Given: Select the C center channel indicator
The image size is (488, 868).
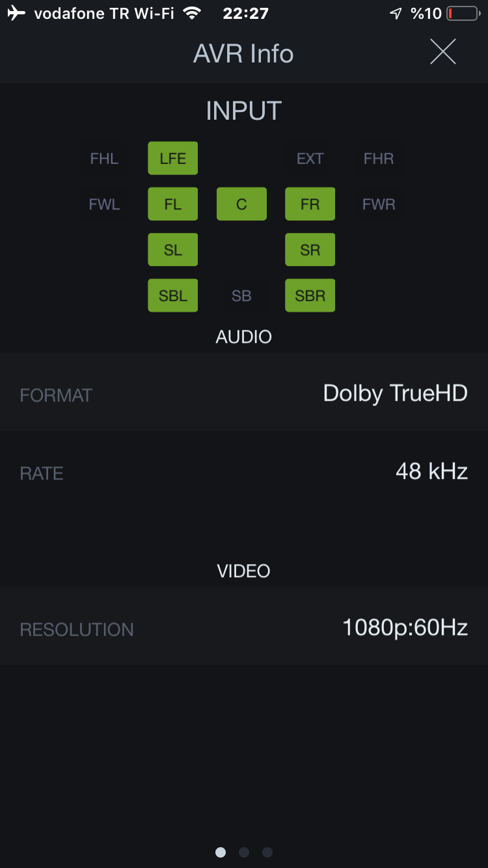Looking at the screenshot, I should pos(241,204).
